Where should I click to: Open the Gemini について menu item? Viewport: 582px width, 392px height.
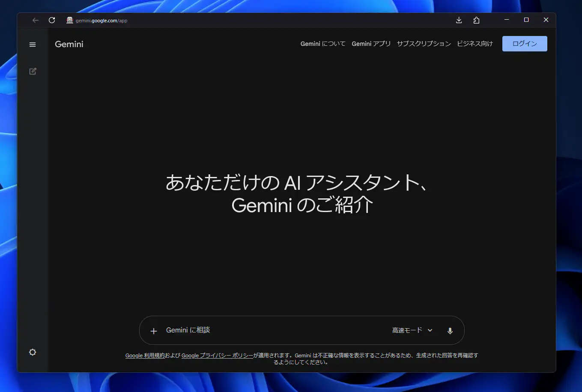[x=323, y=44]
